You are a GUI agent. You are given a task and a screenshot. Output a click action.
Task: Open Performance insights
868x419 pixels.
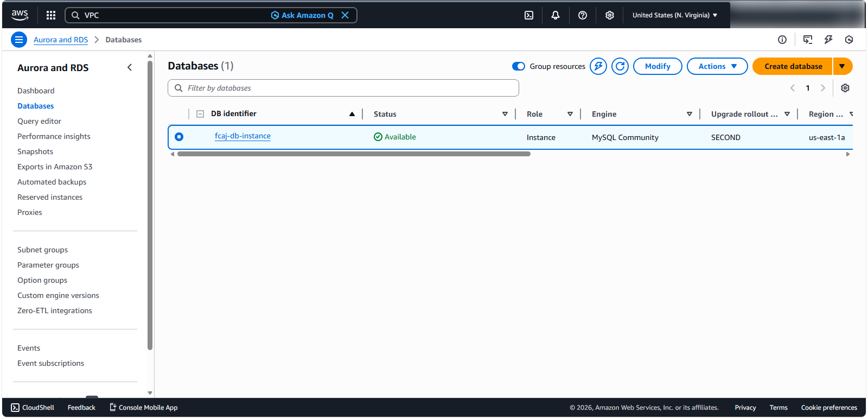[54, 136]
